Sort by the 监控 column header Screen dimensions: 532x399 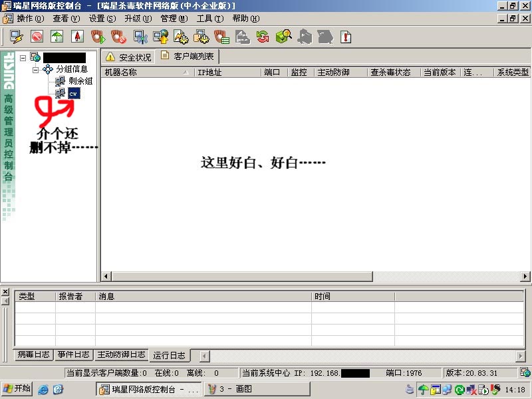click(x=301, y=72)
